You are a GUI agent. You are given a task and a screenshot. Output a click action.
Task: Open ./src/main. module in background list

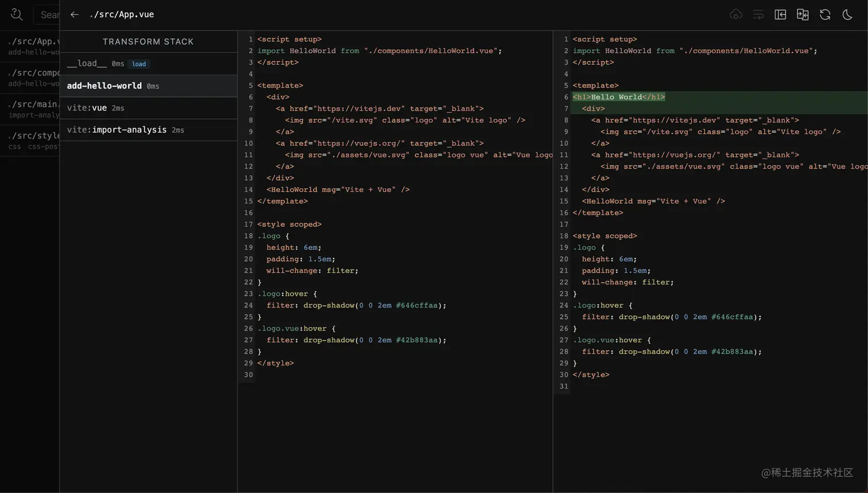coord(30,109)
